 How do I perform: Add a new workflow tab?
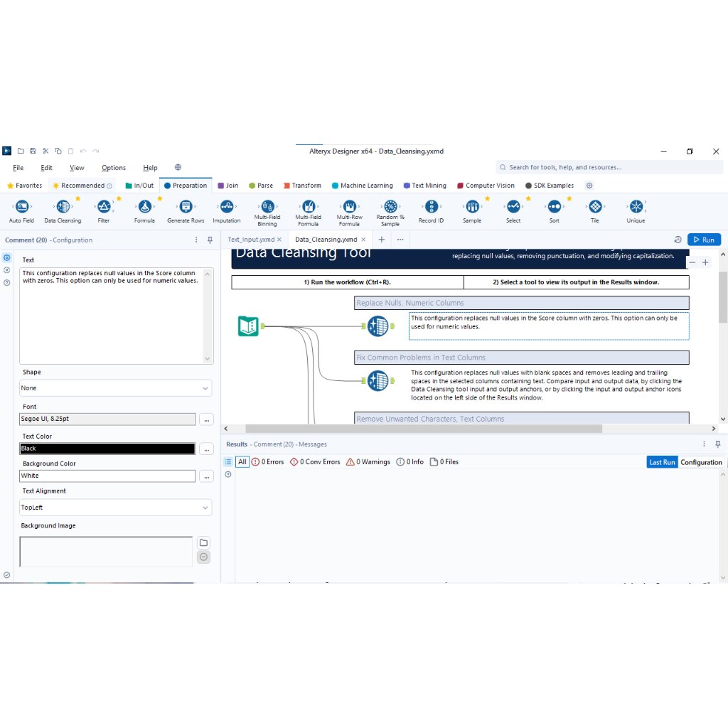[x=382, y=240]
